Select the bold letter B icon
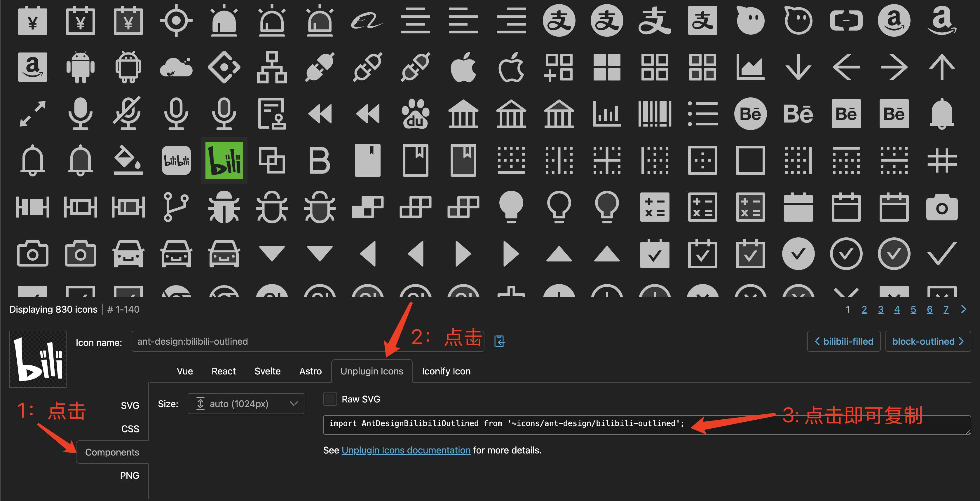The height and width of the screenshot is (501, 980). click(319, 160)
